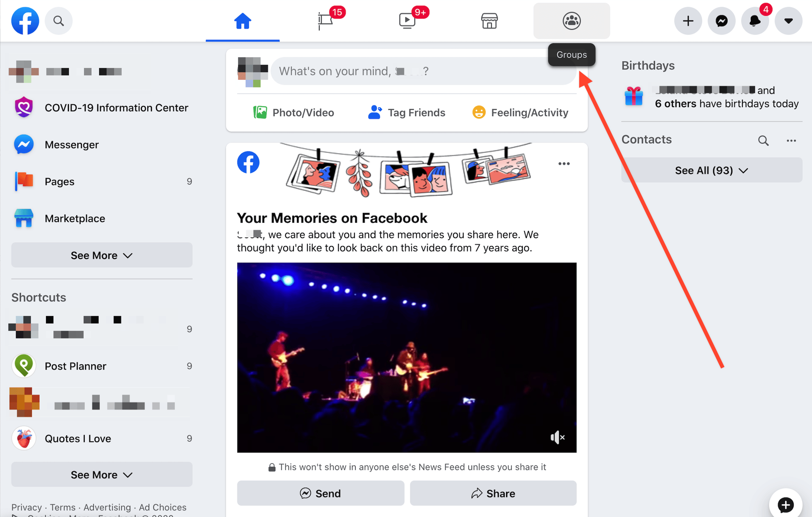This screenshot has width=812, height=517.
Task: Click the Marketplace icon
Action: coord(489,21)
